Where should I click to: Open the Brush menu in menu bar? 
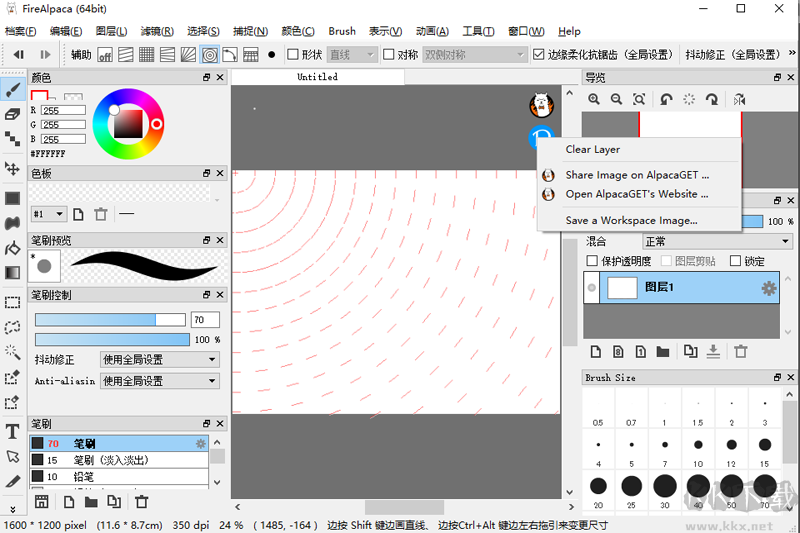(342, 31)
